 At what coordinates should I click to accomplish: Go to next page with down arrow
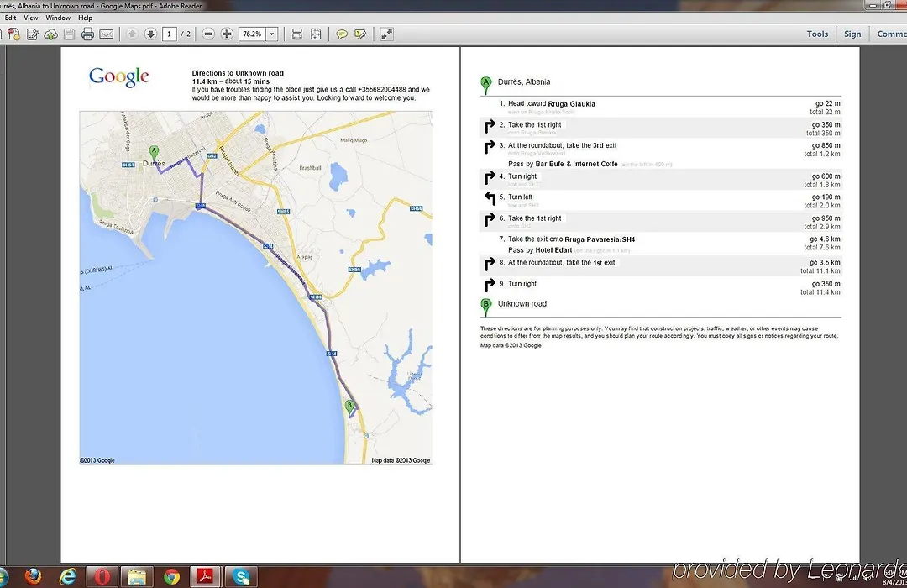(x=150, y=34)
